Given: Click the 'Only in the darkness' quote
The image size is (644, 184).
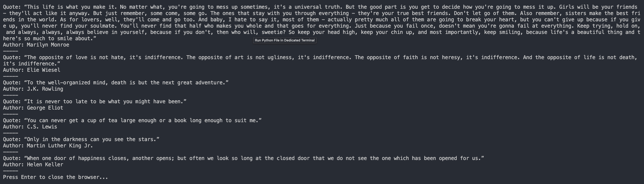Looking at the screenshot, I should coord(81,139).
